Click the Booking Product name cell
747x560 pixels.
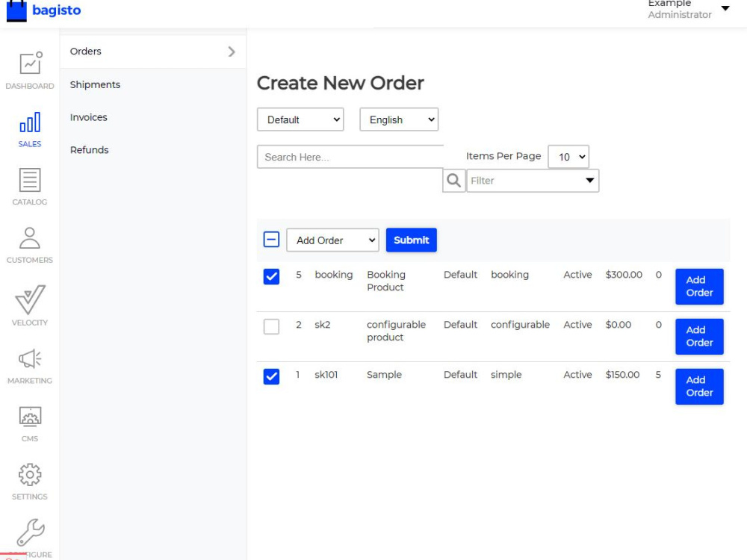[386, 281]
